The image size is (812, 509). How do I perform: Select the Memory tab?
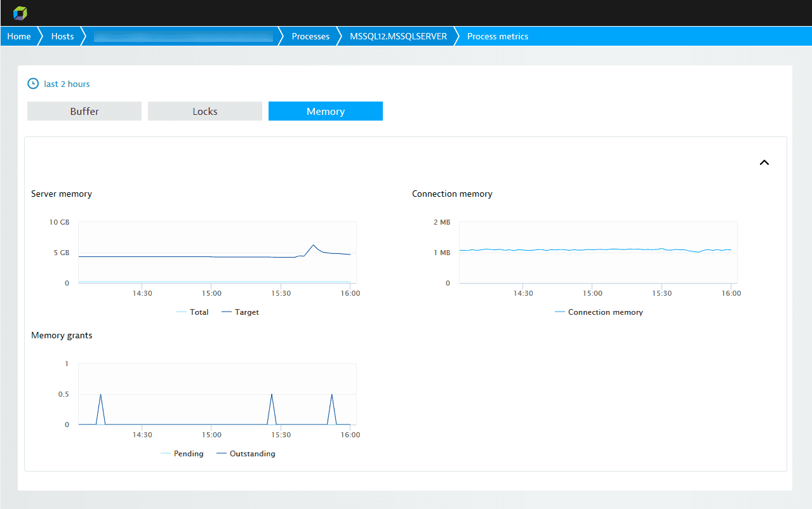tap(326, 111)
